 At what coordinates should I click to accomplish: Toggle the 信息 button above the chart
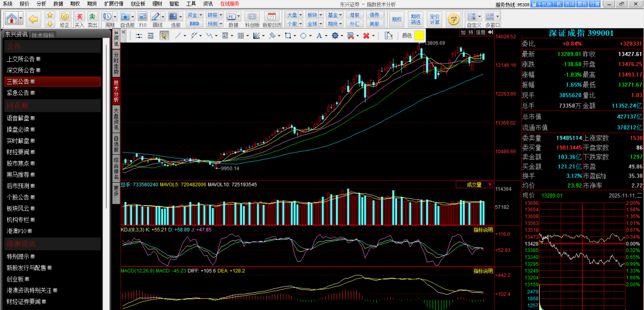point(480,32)
